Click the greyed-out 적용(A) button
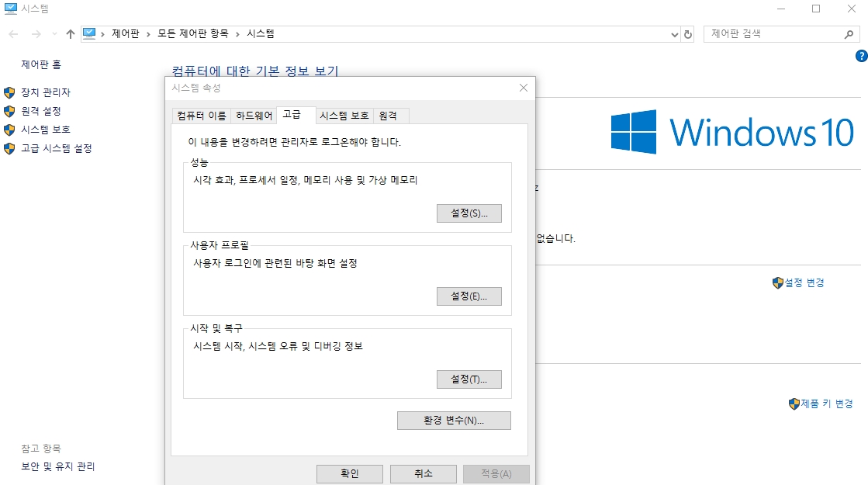 [x=496, y=474]
